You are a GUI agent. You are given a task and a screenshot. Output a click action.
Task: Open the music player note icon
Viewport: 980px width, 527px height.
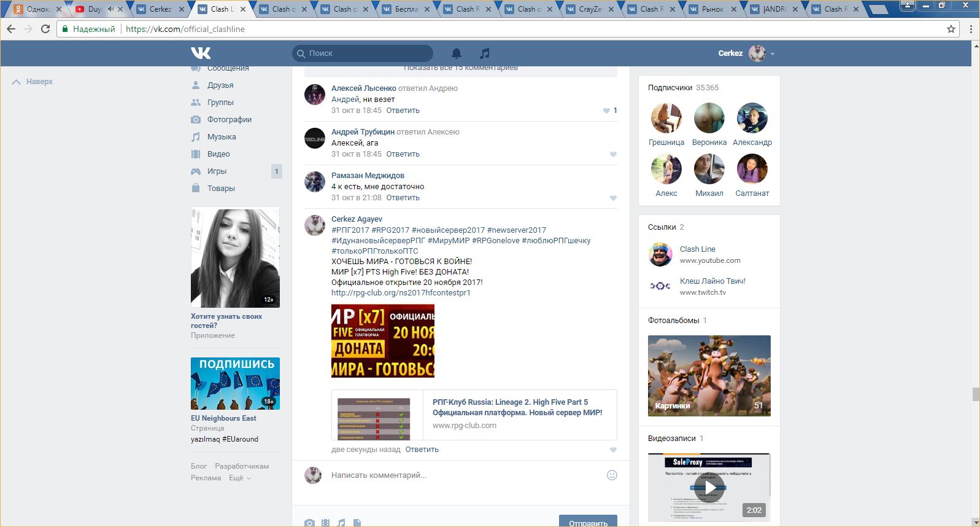pyautogui.click(x=485, y=53)
